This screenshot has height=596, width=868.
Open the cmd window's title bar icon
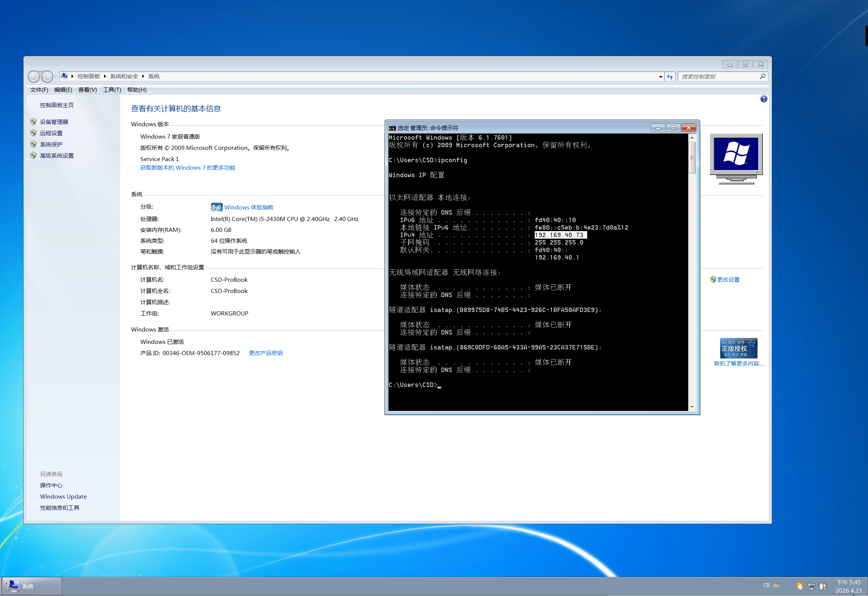tap(392, 128)
